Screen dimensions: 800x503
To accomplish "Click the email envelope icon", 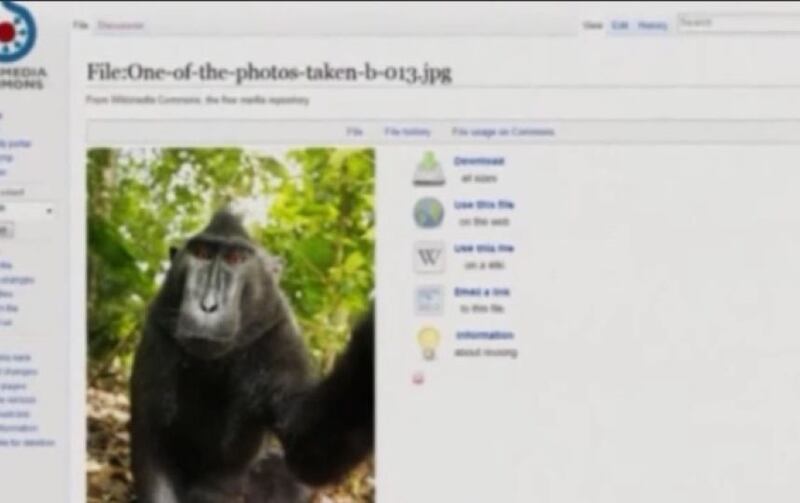I will [x=429, y=300].
